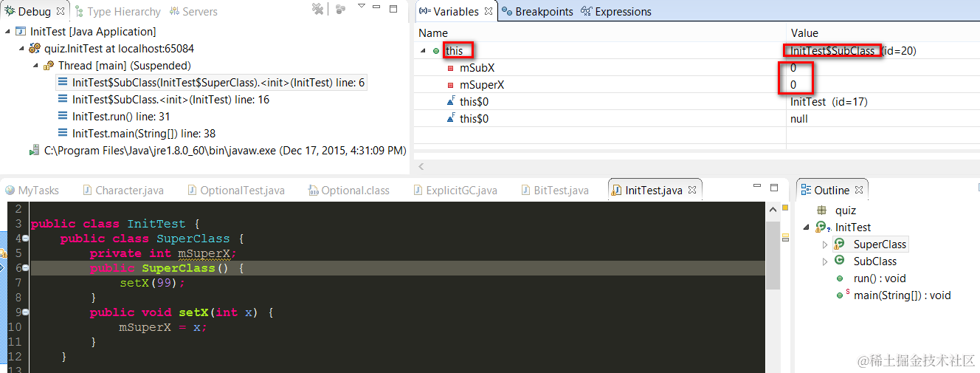Switch to the BitTest.java editor tab
This screenshot has width=980, height=373.
pyautogui.click(x=555, y=191)
